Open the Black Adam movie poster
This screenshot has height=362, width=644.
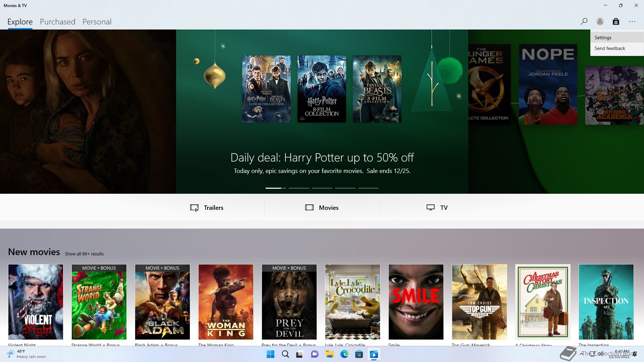[162, 302]
